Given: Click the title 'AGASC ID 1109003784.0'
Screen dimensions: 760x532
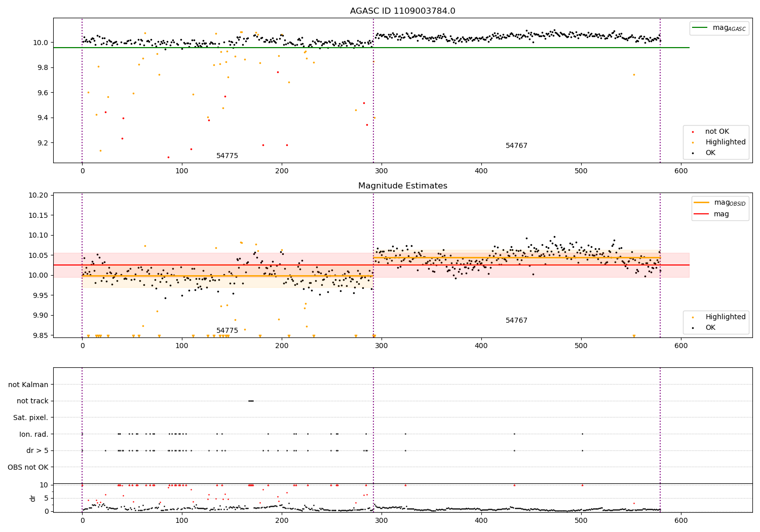Looking at the screenshot, I should tap(402, 11).
